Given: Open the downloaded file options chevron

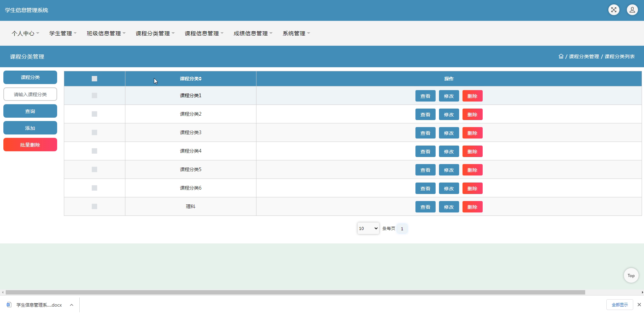Looking at the screenshot, I should [72, 305].
